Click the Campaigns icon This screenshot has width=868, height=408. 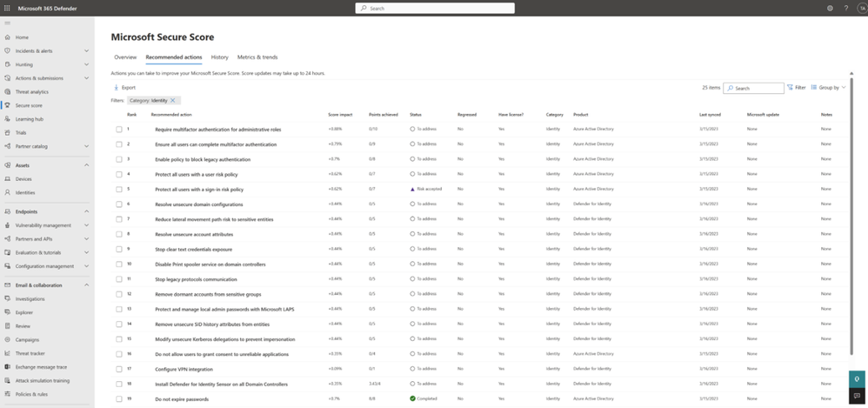(7, 340)
